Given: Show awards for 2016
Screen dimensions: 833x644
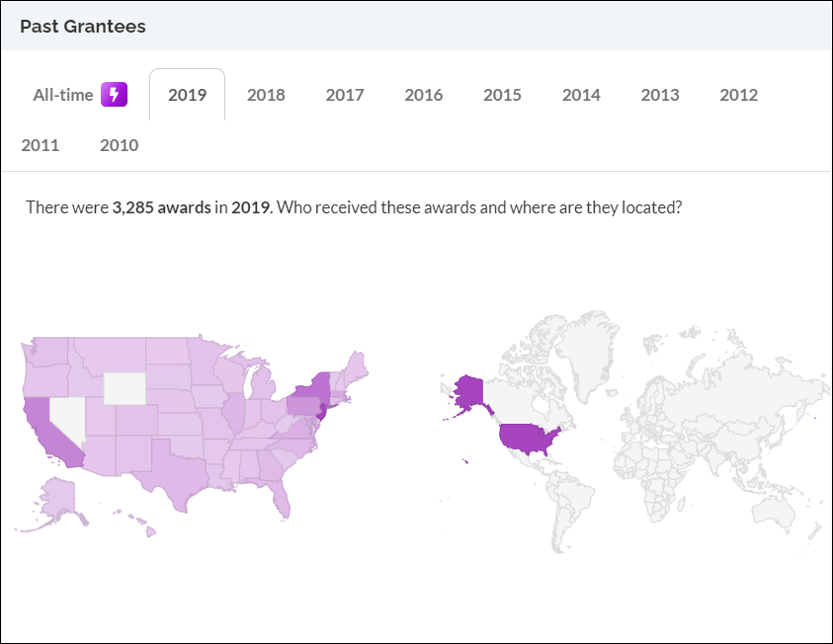Looking at the screenshot, I should click(x=423, y=95).
